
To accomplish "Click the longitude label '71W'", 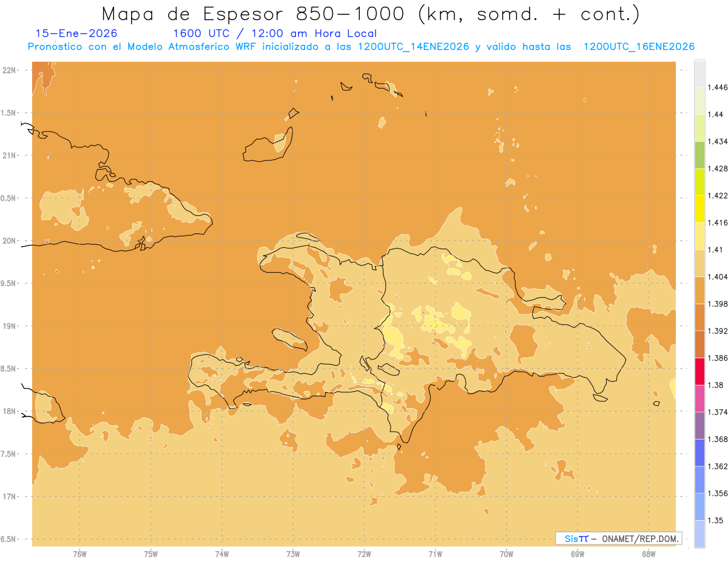I will pyautogui.click(x=435, y=554).
